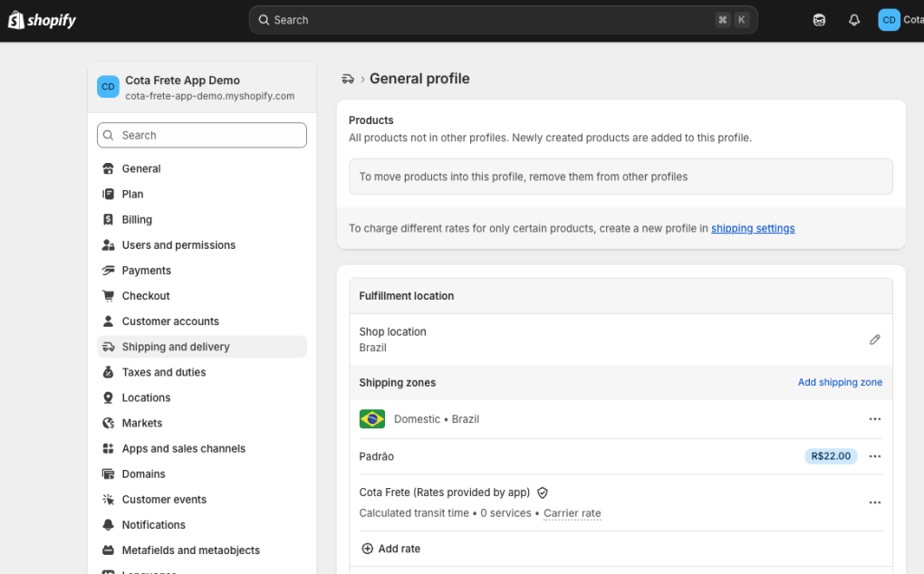Focus the top Shopify search bar

(503, 20)
